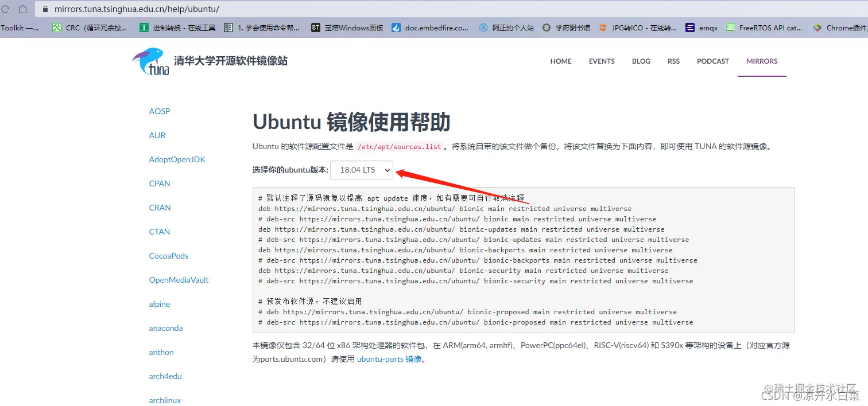Click the '# deb-src bionic-security' line

tap(476, 281)
